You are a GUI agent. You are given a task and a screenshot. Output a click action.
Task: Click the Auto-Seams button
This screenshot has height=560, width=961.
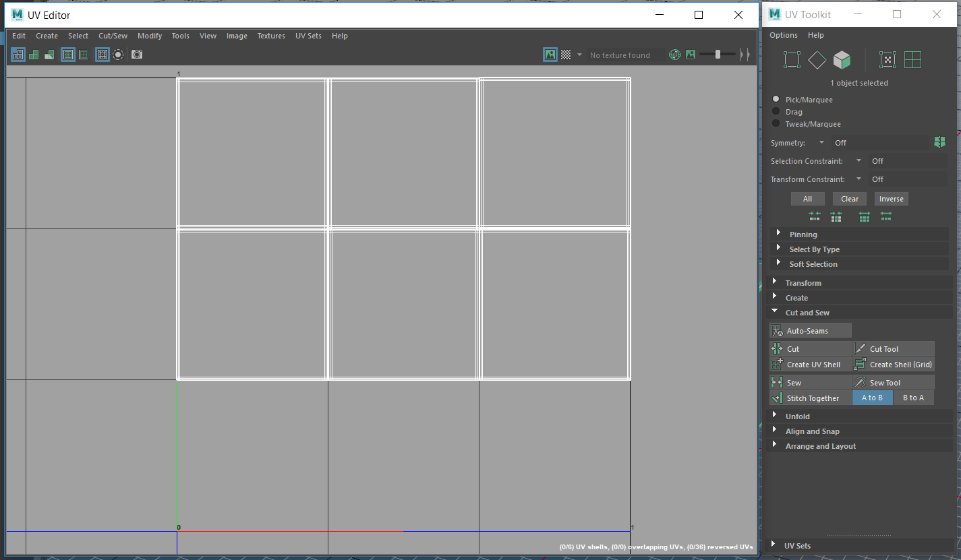click(811, 330)
